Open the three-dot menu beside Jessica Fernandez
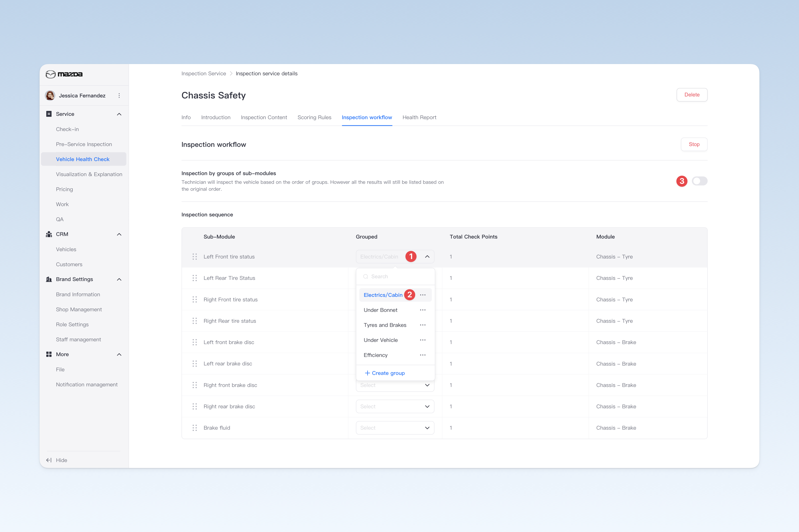799x532 pixels. click(119, 96)
